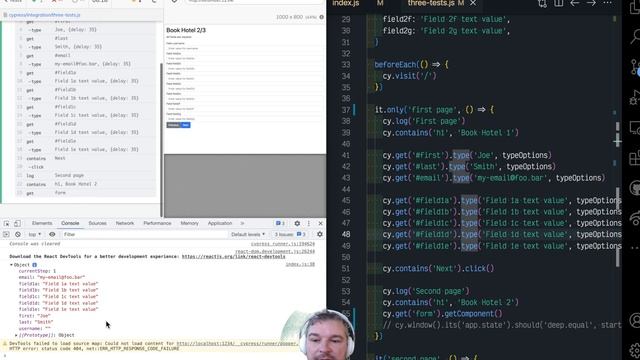Image resolution: width=640 pixels, height=360 pixels.
Task: Open the cypress_runner.js source link
Action: tap(282, 244)
